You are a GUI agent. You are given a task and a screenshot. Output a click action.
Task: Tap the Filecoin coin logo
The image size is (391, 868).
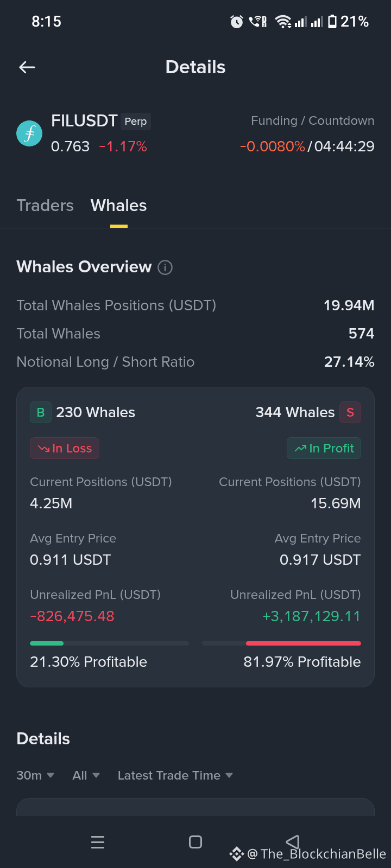coord(29,133)
